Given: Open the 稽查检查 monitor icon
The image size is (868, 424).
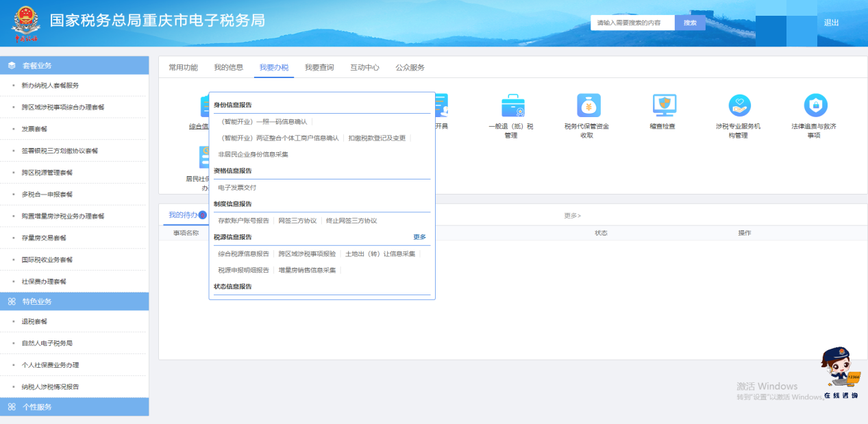Looking at the screenshot, I should [x=663, y=106].
